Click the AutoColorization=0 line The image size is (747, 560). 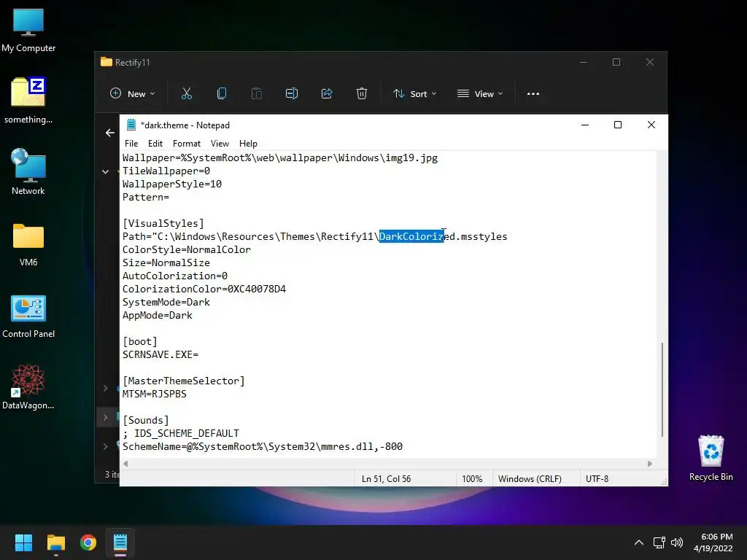click(175, 276)
